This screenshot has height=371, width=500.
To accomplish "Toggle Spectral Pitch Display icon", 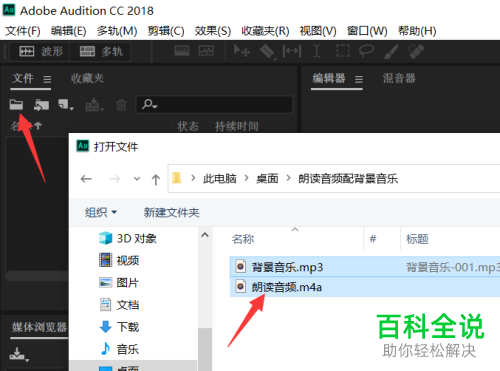I will [206, 51].
